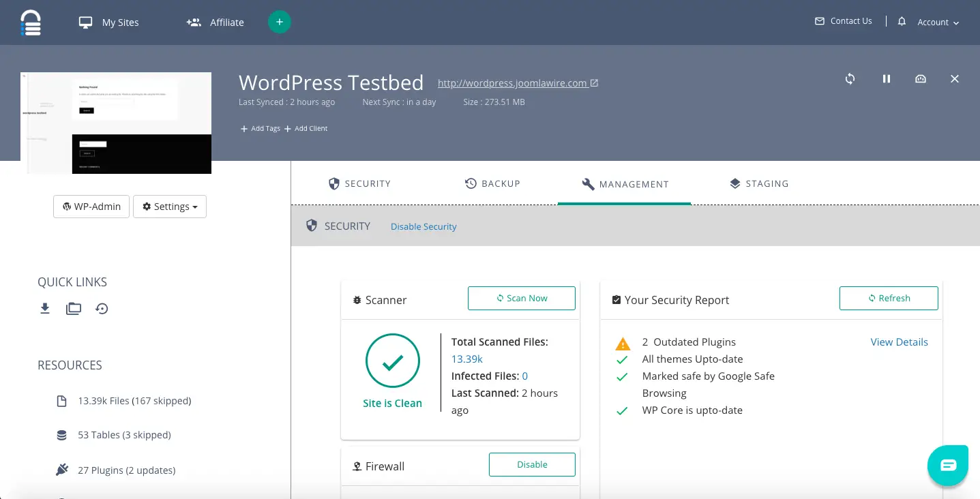Click the download quick link icon
This screenshot has width=980, height=499.
[45, 309]
